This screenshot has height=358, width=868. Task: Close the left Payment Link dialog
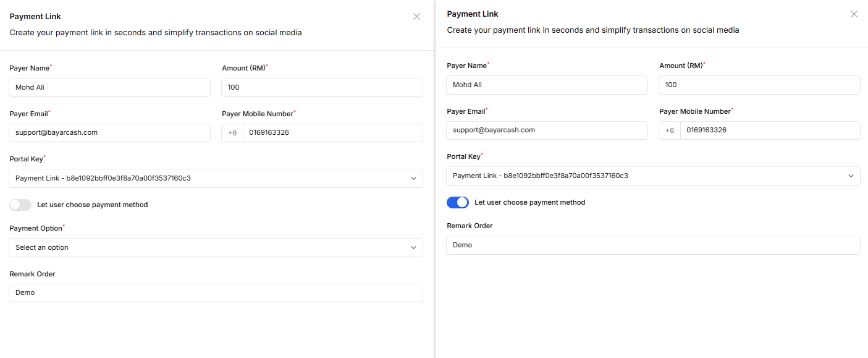(x=416, y=17)
